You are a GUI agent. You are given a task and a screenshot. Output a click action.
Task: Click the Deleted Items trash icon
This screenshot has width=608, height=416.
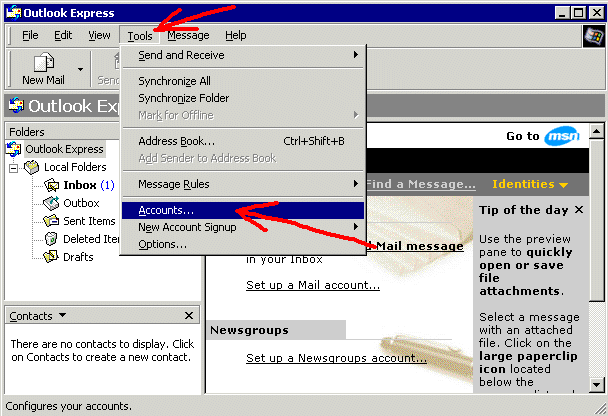(51, 239)
